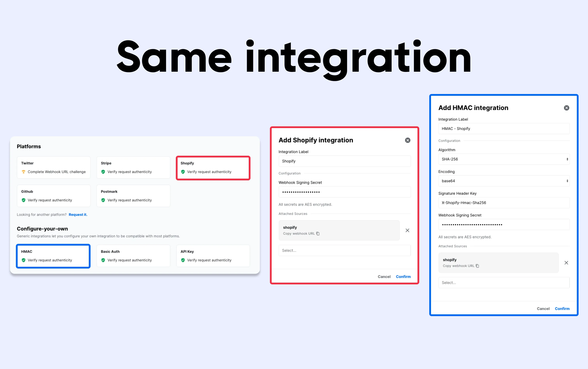Click the green shield icon on Stripe card
The image size is (588, 369).
[x=103, y=172]
